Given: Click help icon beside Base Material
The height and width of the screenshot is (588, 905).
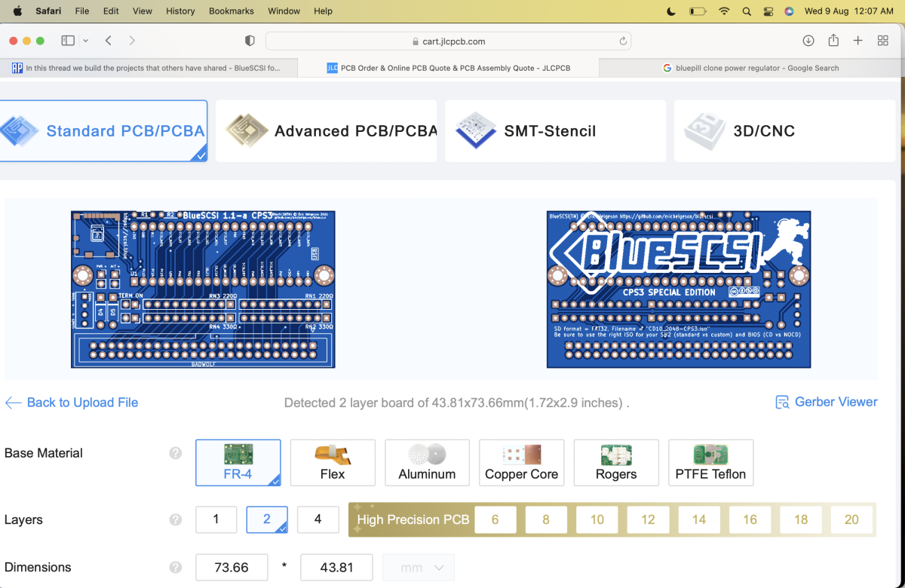Looking at the screenshot, I should 175,453.
